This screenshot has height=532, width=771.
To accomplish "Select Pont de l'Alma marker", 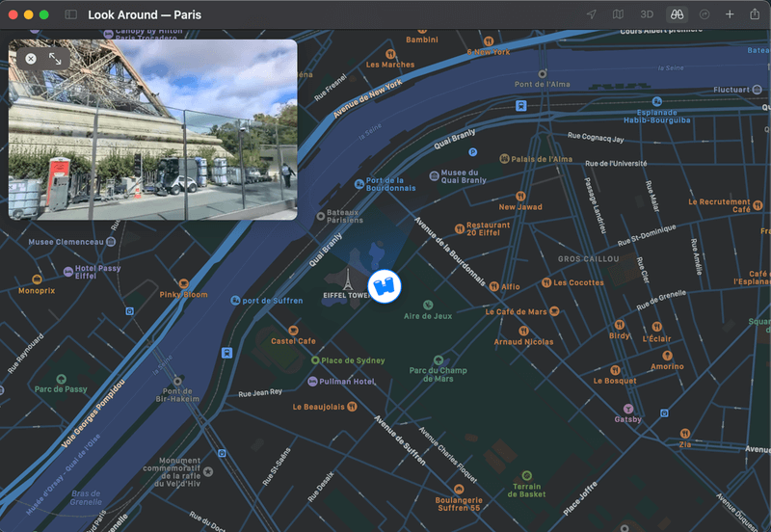I will click(543, 74).
